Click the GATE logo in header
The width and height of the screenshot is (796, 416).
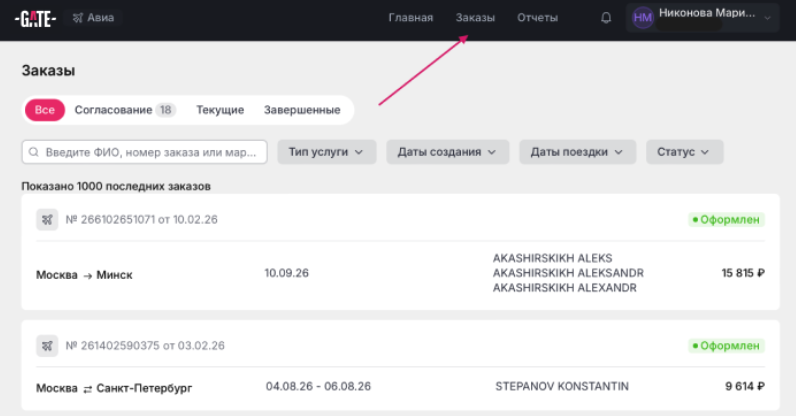(35, 18)
